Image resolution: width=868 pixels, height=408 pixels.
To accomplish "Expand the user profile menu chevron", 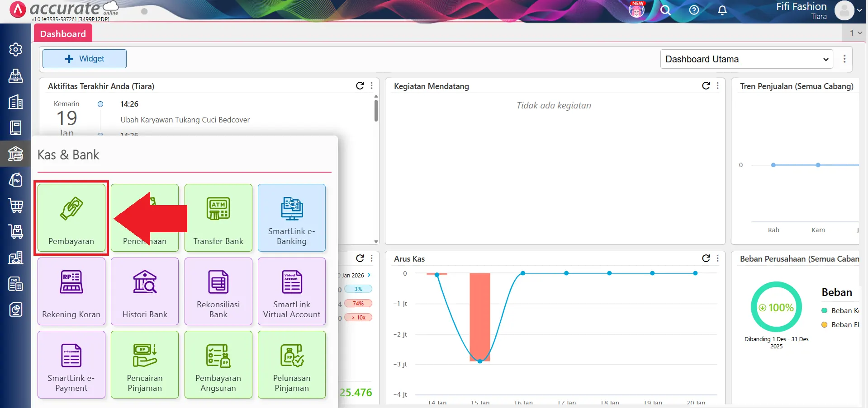I will click(x=859, y=10).
